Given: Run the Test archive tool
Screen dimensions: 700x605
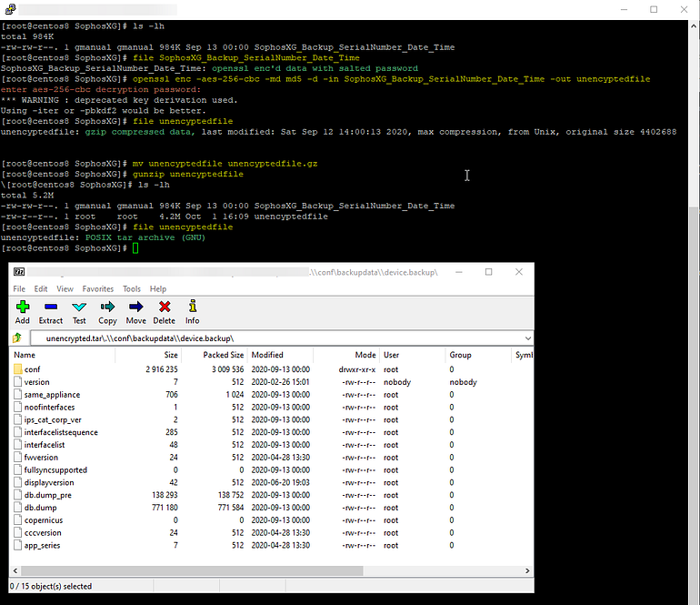Looking at the screenshot, I should click(x=79, y=307).
